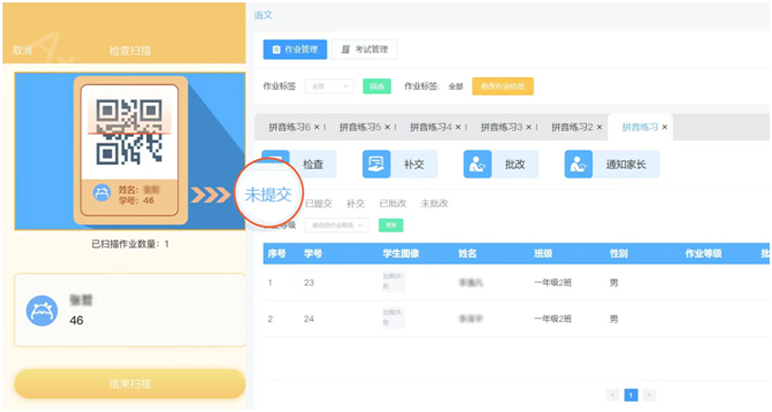Filter the list by 补交 status tab
This screenshot has width=772, height=412.
coord(355,203)
